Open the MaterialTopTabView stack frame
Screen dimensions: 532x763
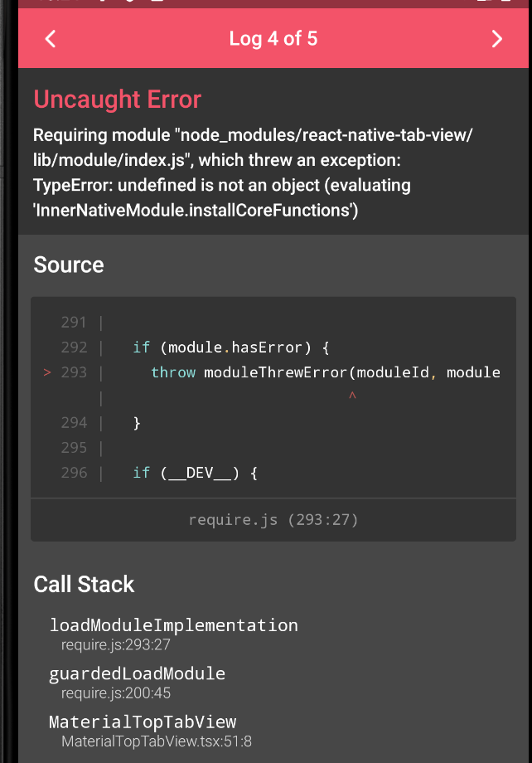click(x=143, y=722)
